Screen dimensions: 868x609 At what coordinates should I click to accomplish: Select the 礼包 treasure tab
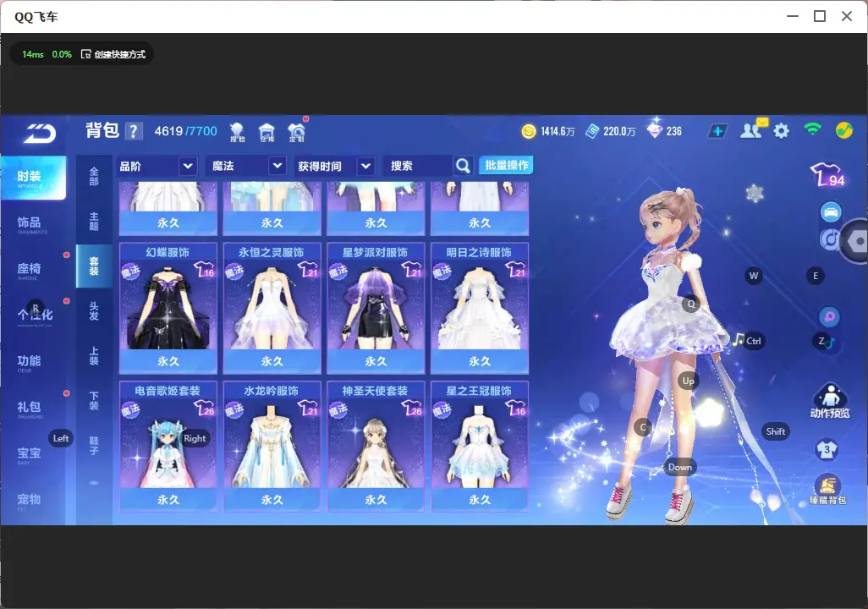(33, 408)
